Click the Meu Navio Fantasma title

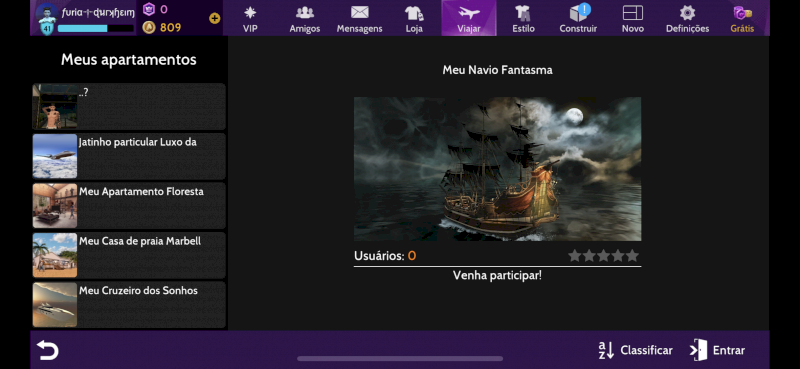(497, 70)
